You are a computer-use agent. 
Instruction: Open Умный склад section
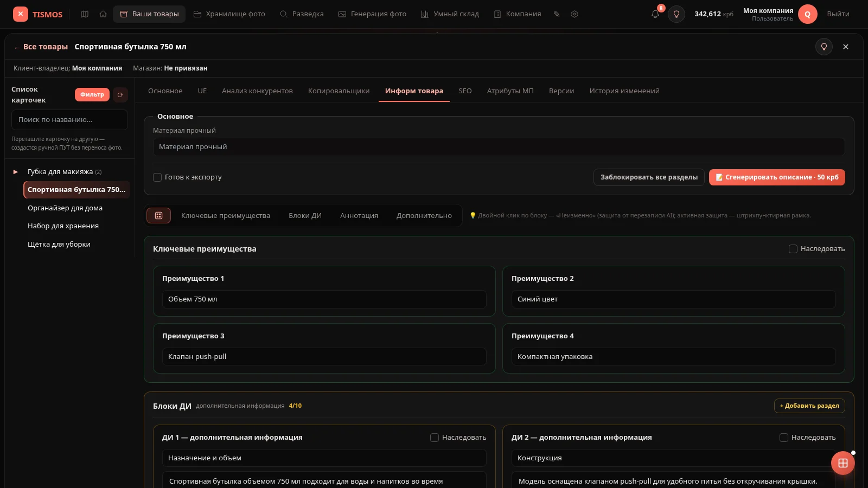[450, 14]
